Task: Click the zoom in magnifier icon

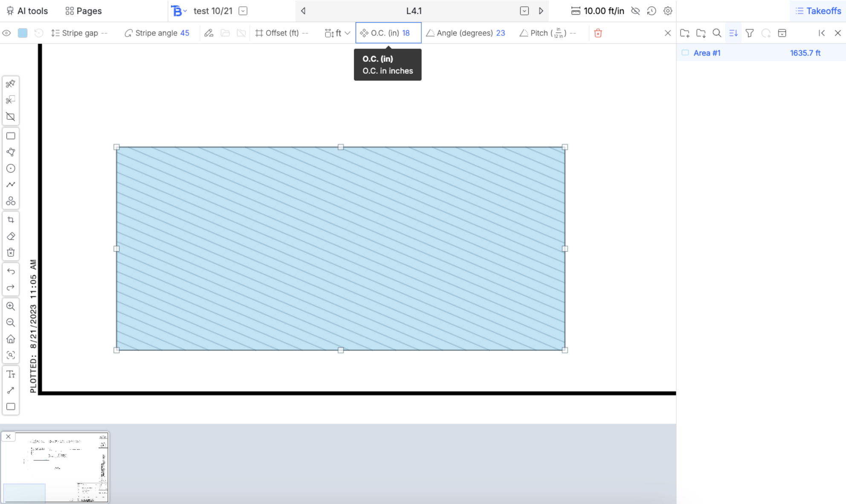Action: pyautogui.click(x=11, y=306)
